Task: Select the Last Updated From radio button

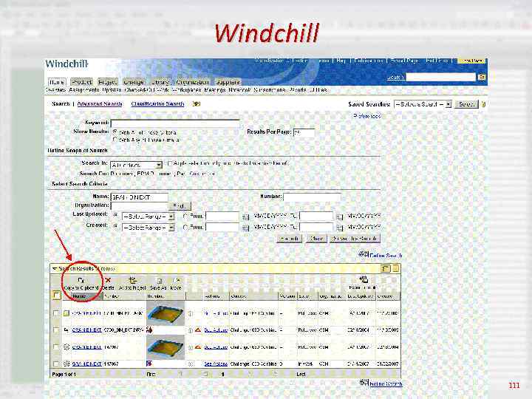Action: click(185, 216)
